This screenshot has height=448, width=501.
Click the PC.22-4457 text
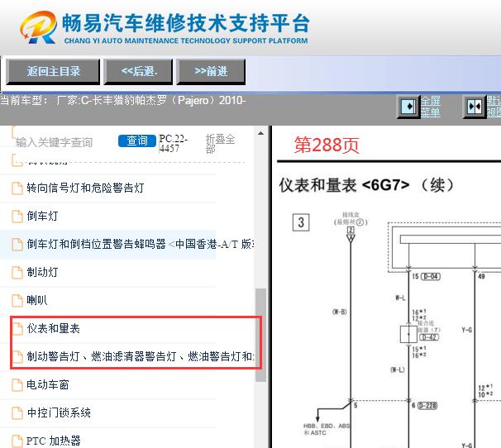(173, 144)
